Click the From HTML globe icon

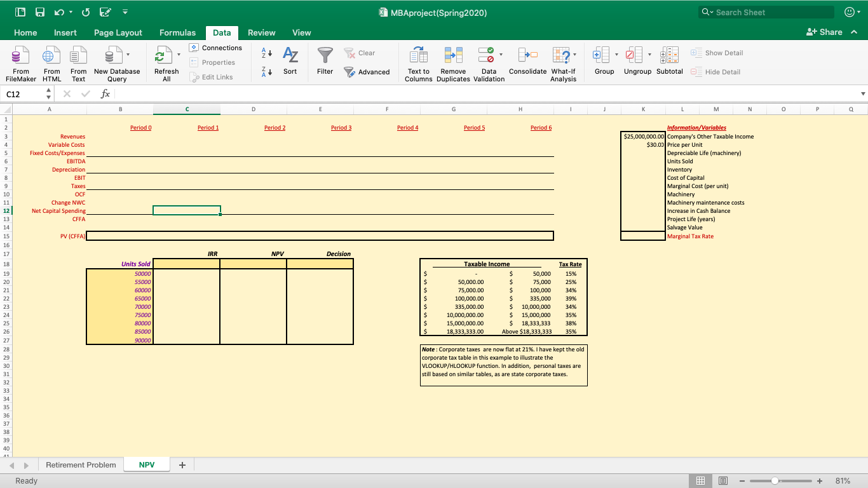tap(52, 55)
